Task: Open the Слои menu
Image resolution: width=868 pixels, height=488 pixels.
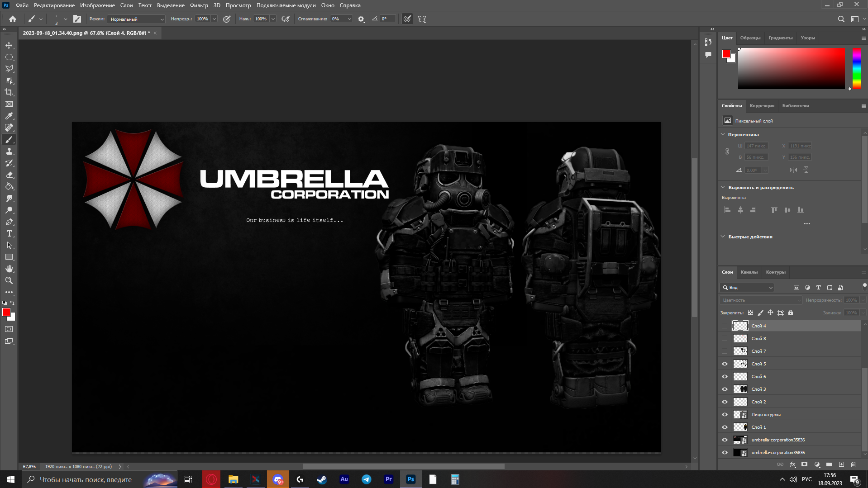Action: [x=126, y=5]
